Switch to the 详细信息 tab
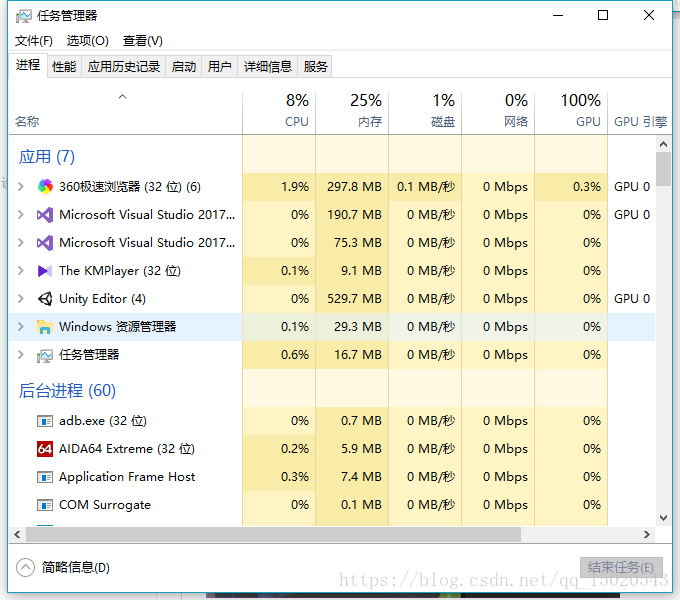 268,67
